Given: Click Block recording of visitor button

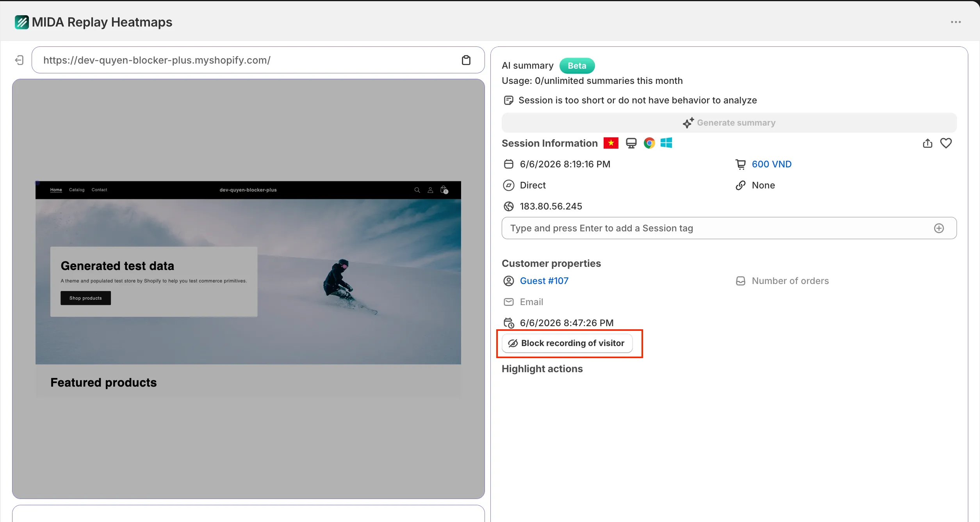Looking at the screenshot, I should click(567, 343).
